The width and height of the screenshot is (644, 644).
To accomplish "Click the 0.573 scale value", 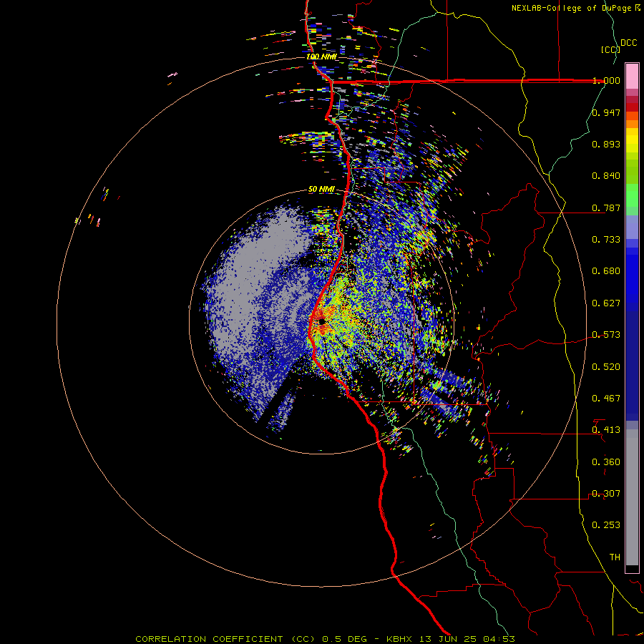I will tap(606, 335).
